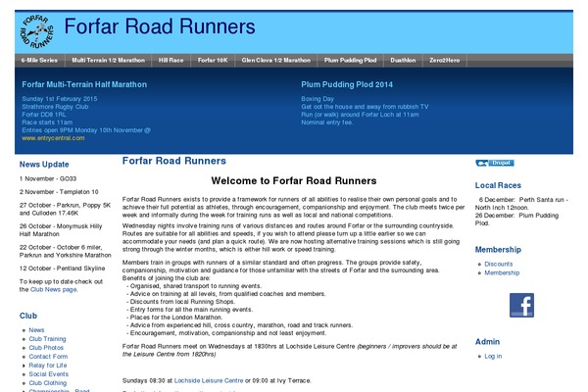
Task: Visit www.entrycentral.com link
Action: [53, 138]
